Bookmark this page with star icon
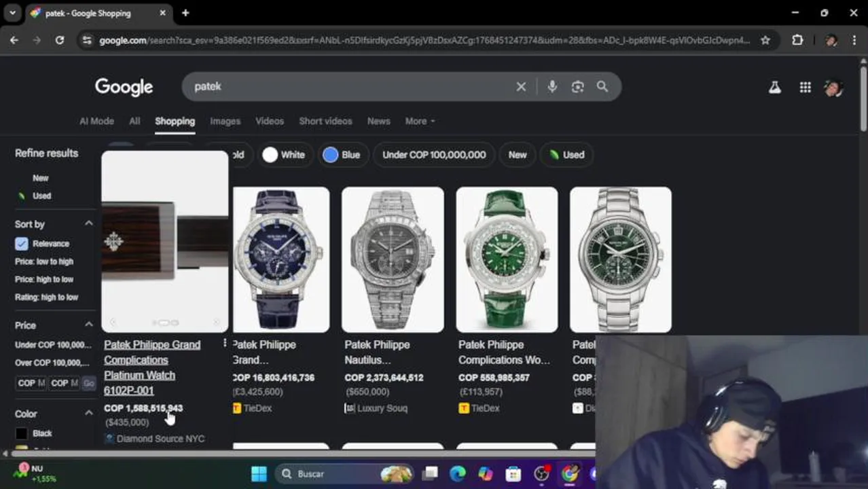 (765, 40)
